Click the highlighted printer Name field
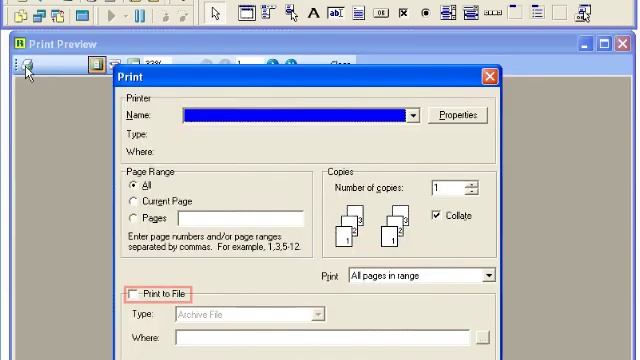The width and height of the screenshot is (640, 360). (x=294, y=116)
